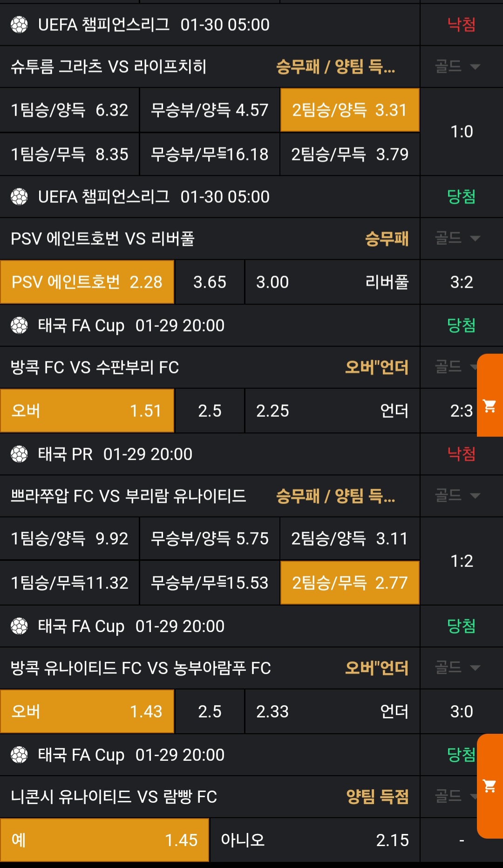The height and width of the screenshot is (868, 503).
Task: Open the upper orange shopping cart button
Action: [x=489, y=406]
